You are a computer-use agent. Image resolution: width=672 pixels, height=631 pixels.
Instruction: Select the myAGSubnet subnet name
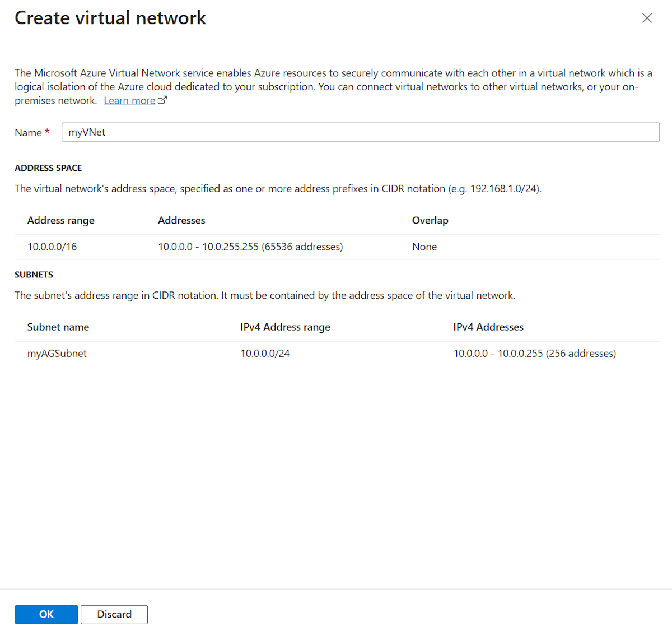pos(57,354)
